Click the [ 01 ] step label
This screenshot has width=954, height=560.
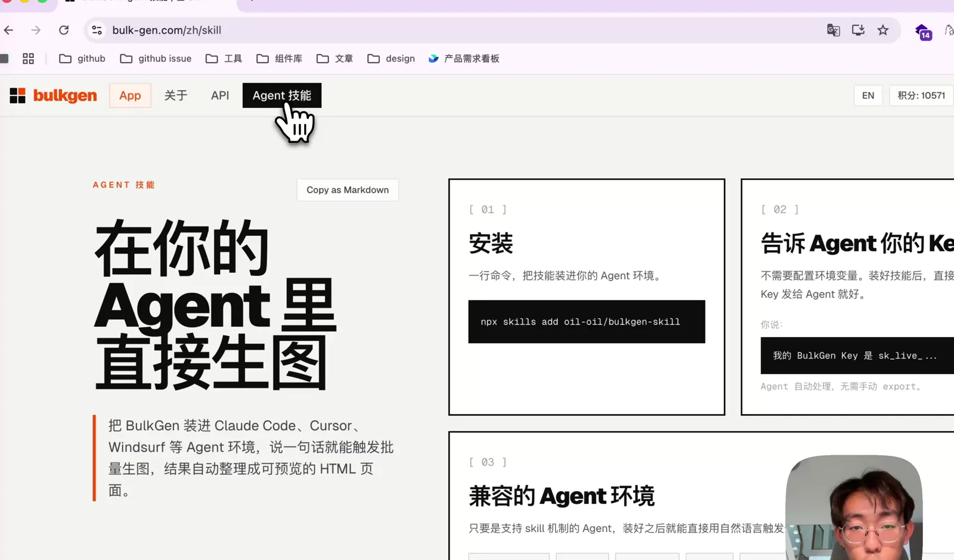[x=488, y=209]
